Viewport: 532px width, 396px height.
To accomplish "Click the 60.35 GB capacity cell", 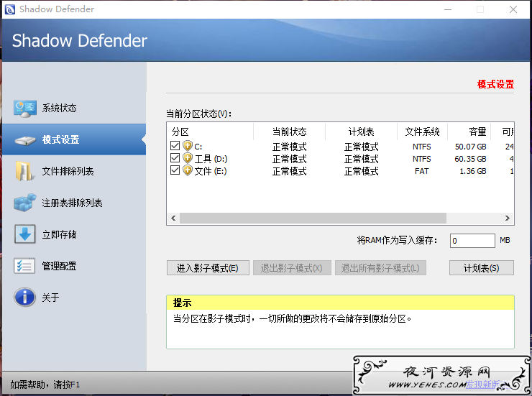I will pos(471,159).
